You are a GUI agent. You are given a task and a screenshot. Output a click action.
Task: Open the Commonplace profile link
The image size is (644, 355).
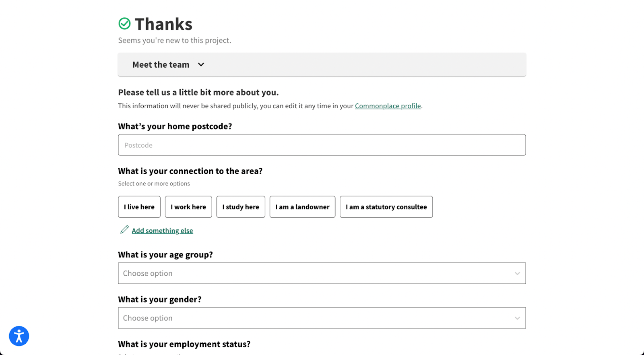click(x=388, y=106)
